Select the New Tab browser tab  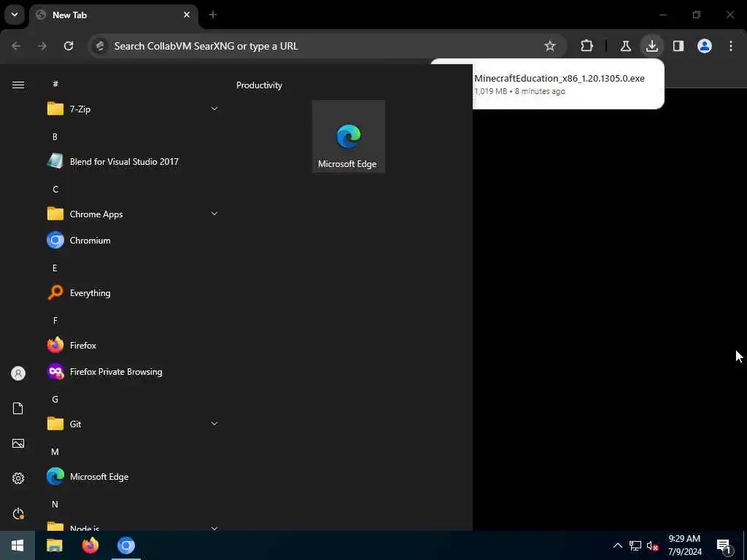coord(113,15)
